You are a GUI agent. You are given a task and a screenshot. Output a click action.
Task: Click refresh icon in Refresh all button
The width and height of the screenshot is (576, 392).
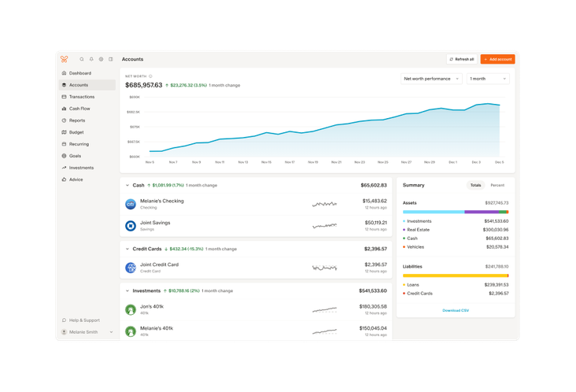452,59
